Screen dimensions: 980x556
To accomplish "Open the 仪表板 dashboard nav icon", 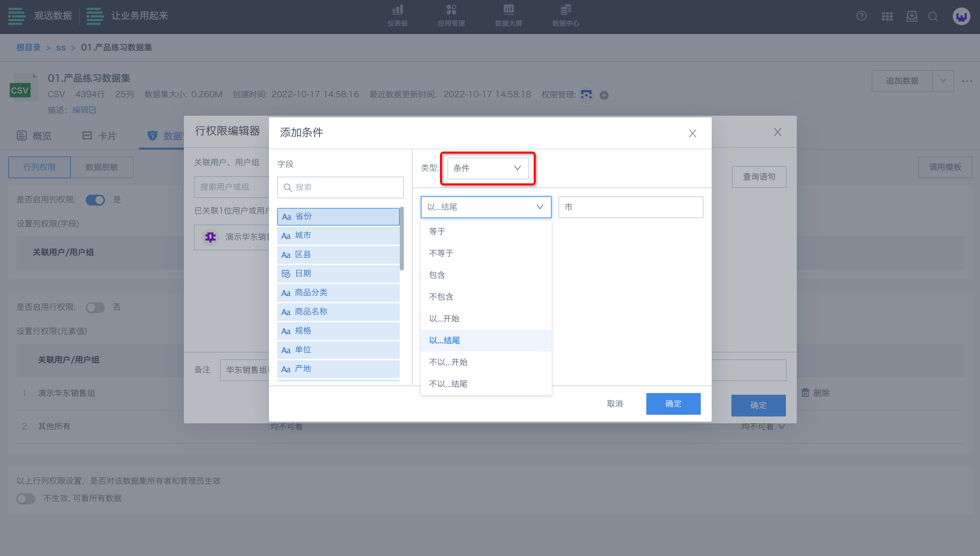I will pyautogui.click(x=397, y=10).
